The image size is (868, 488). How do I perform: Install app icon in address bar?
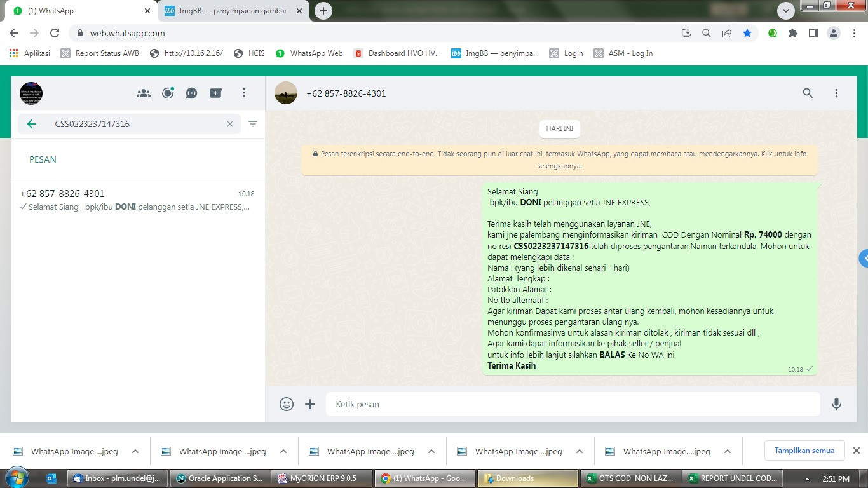tap(686, 33)
